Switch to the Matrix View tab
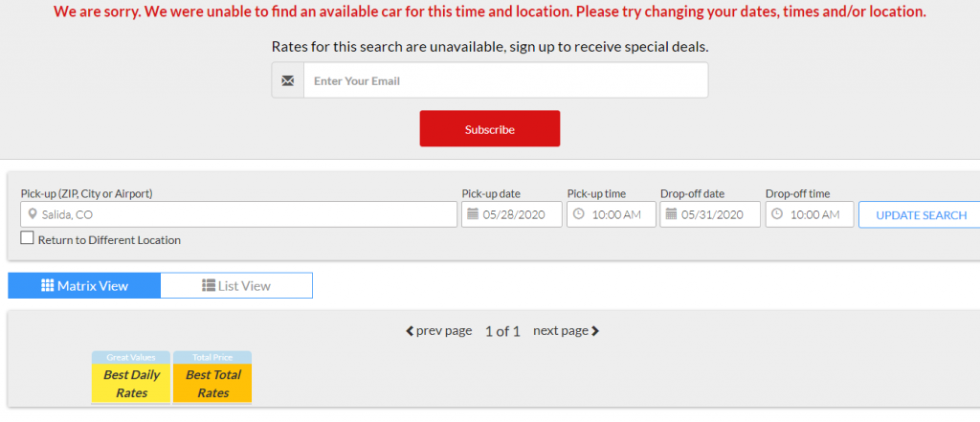 point(84,286)
